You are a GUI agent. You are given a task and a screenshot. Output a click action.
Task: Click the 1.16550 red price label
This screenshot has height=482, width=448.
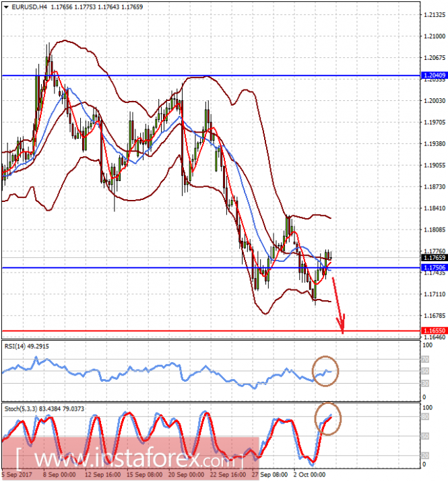pyautogui.click(x=434, y=331)
